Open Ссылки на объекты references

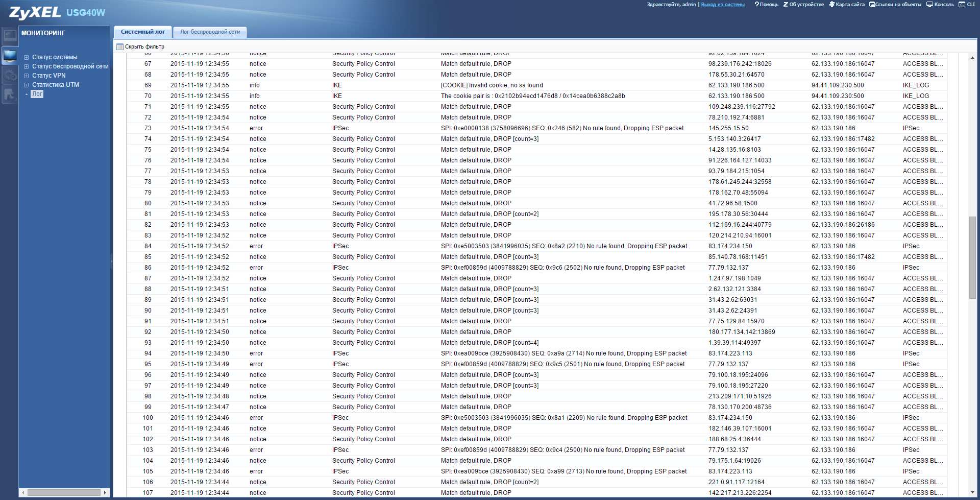[x=895, y=5]
